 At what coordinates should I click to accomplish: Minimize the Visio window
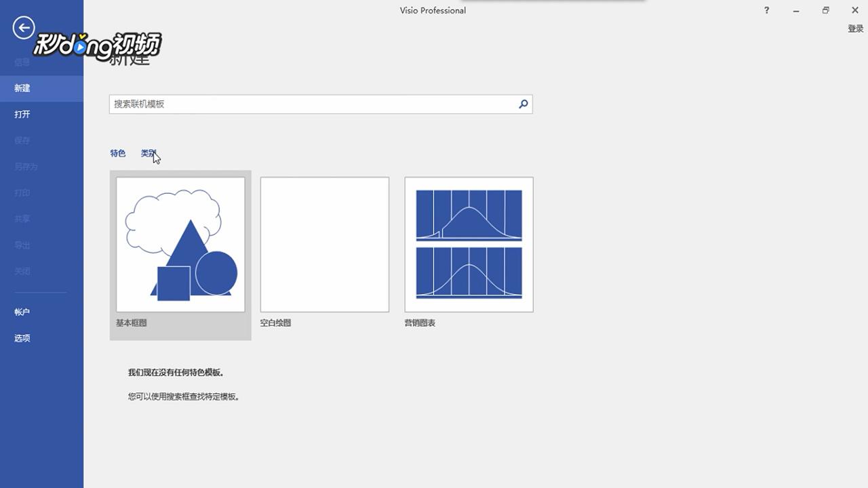(796, 10)
